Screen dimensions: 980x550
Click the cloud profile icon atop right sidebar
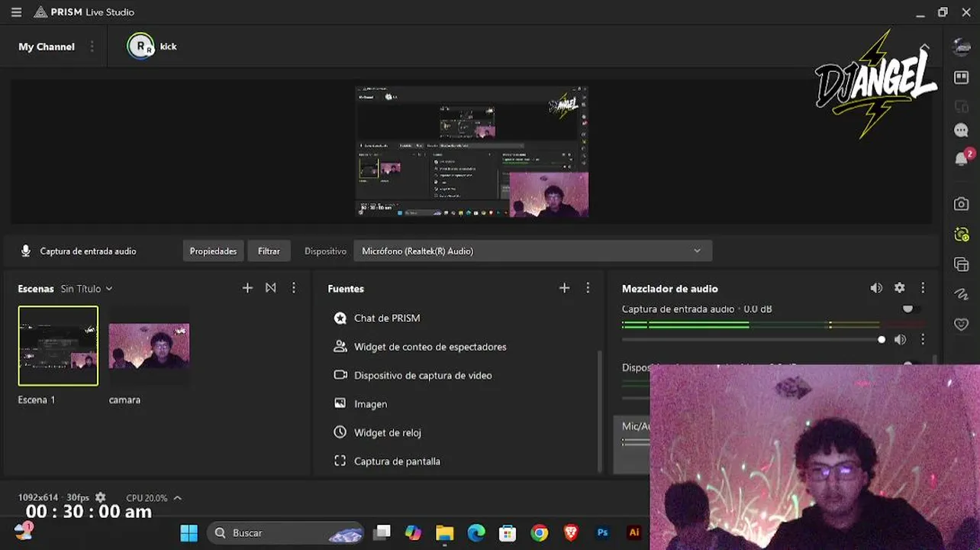pos(962,47)
